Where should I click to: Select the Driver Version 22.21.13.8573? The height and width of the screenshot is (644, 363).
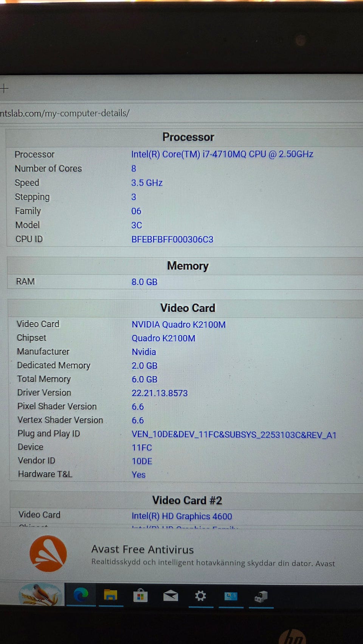pos(160,393)
